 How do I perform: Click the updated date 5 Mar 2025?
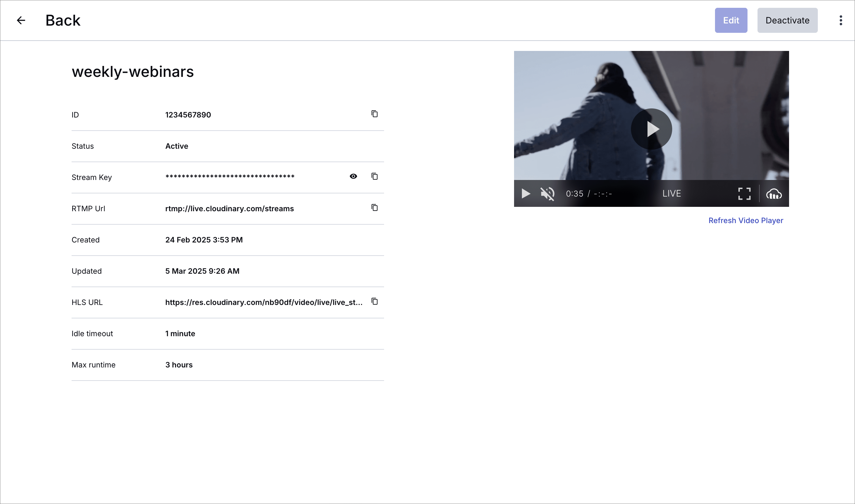(x=202, y=271)
